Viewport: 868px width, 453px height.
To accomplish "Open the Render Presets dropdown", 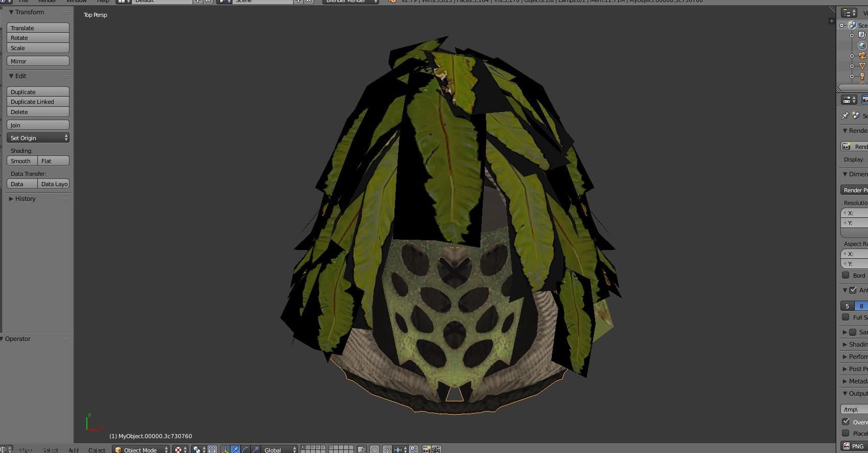I will click(854, 190).
